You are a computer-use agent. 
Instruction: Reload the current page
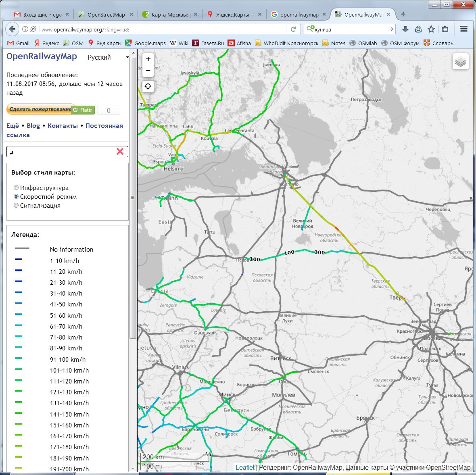(293, 29)
